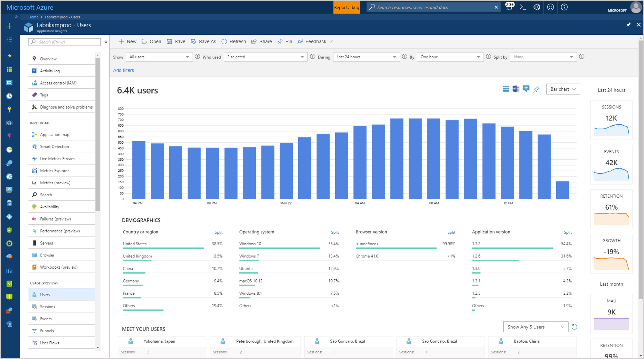644x359 pixels.
Task: Open Cloud Shell from the top bar
Action: [523, 7]
